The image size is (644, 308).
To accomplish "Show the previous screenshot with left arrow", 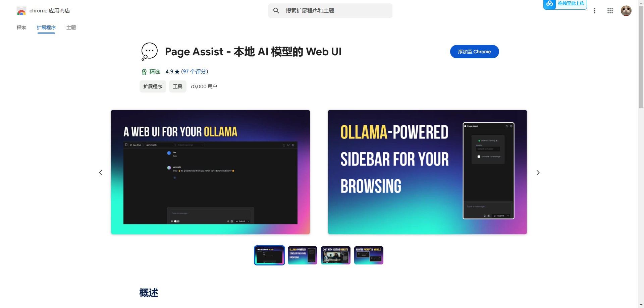I will pos(101,173).
